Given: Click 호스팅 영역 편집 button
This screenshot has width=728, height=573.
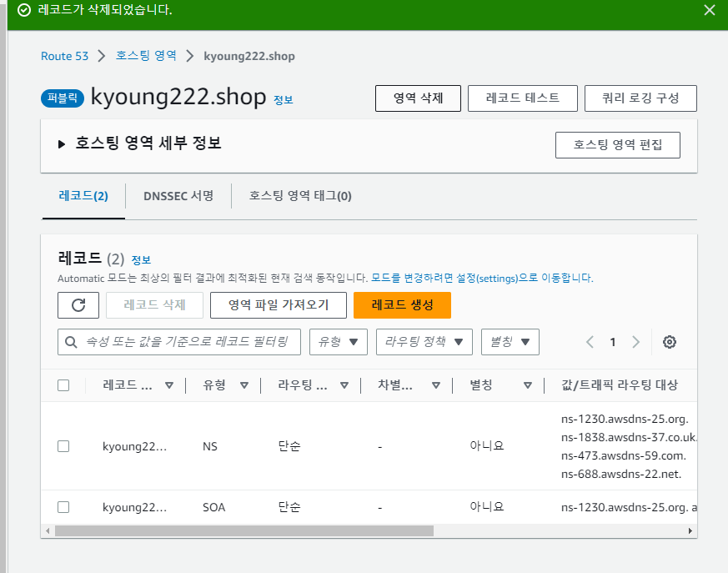Looking at the screenshot, I should pyautogui.click(x=618, y=145).
